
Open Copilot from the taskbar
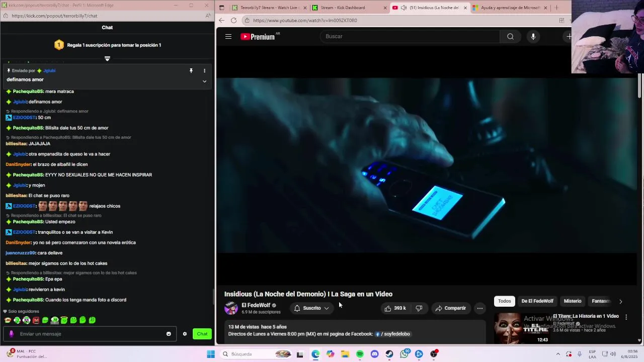point(330,354)
